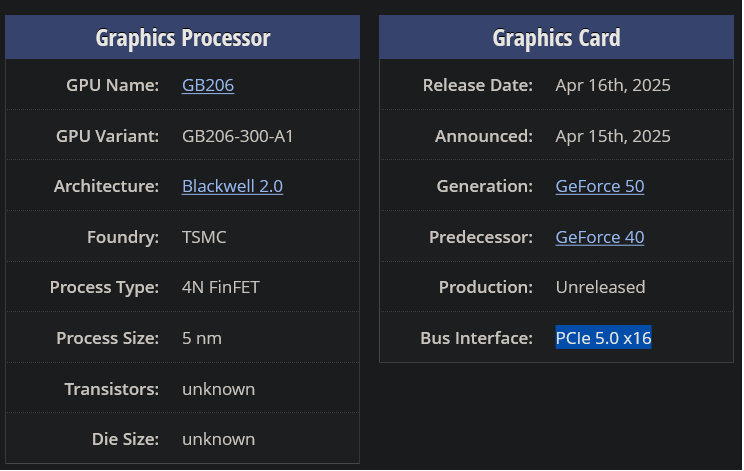Follow the GeForce 40 predecessor link
The width and height of the screenshot is (744, 471).
pyautogui.click(x=599, y=237)
